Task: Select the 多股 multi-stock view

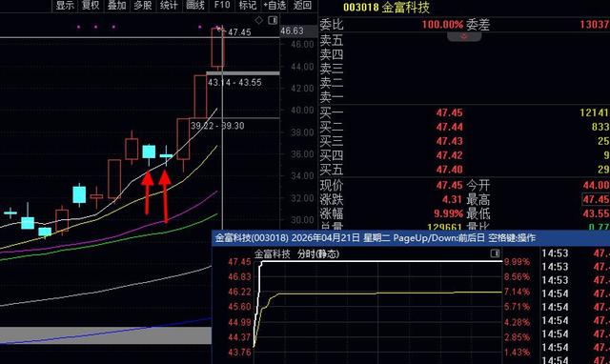Action: click(x=143, y=6)
